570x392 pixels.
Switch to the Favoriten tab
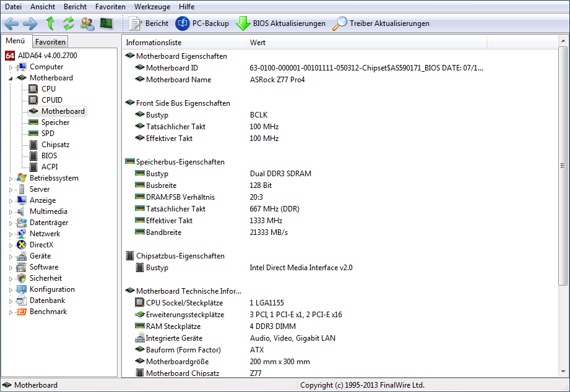(50, 42)
